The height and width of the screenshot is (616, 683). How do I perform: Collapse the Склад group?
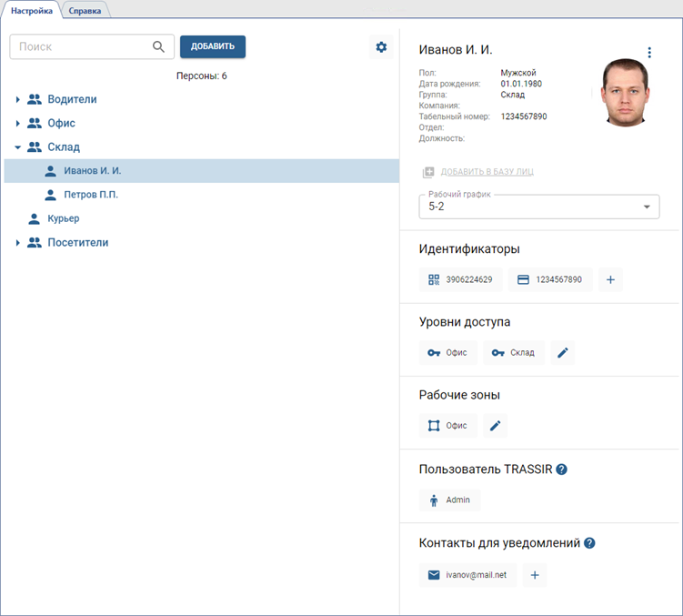[17, 146]
